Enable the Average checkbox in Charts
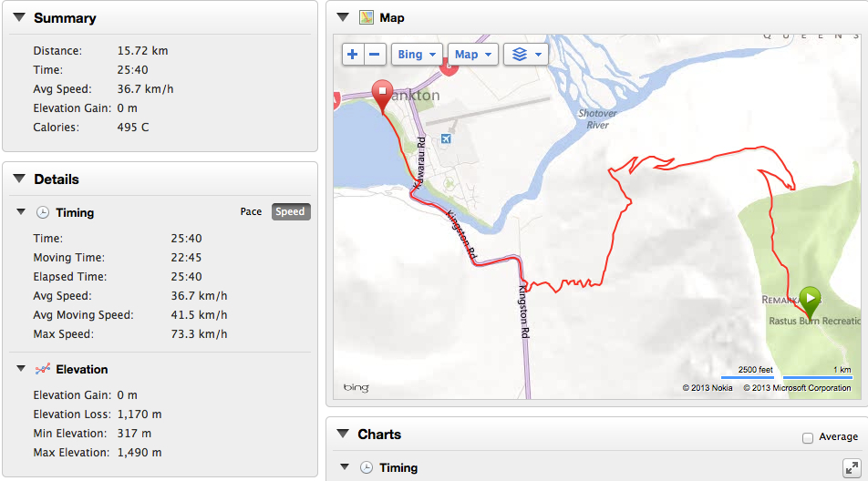 coord(808,437)
